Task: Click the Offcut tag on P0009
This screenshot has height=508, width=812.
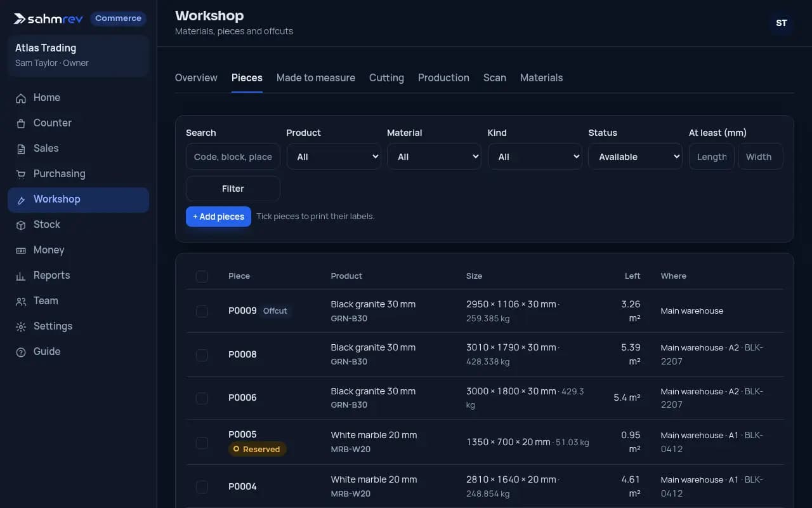Action: 275,311
